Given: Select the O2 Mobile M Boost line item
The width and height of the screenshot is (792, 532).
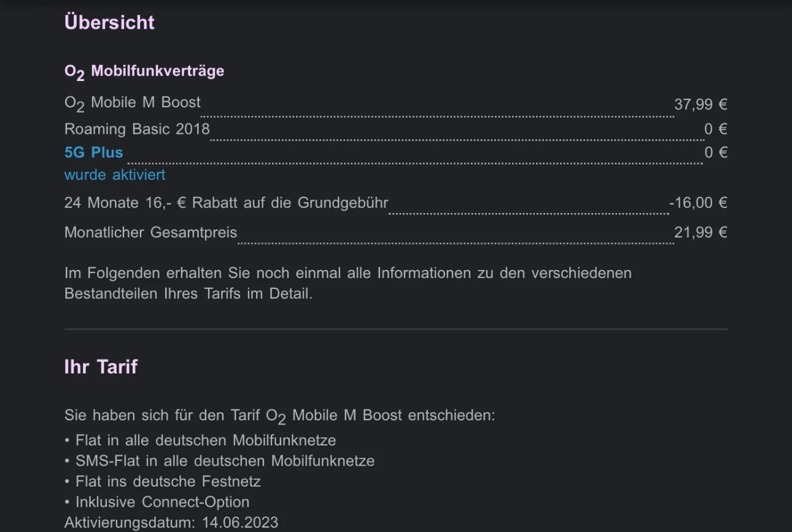Looking at the screenshot, I should click(x=133, y=103).
